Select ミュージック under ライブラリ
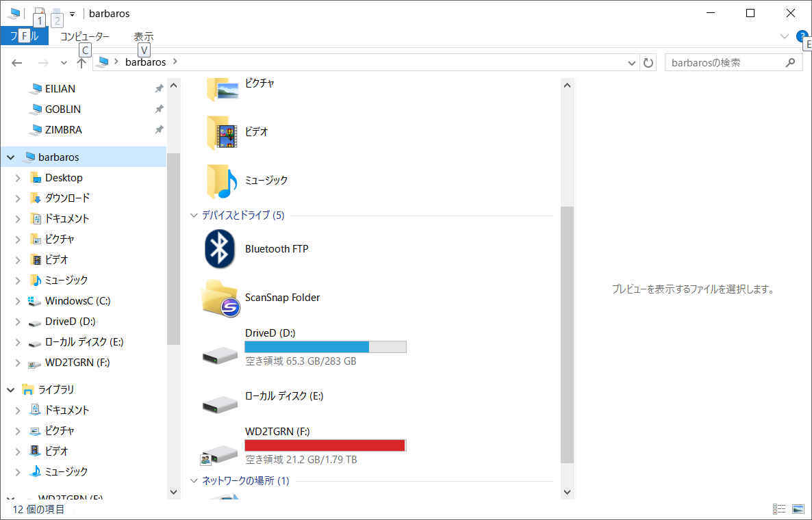The image size is (812, 520). 66,471
